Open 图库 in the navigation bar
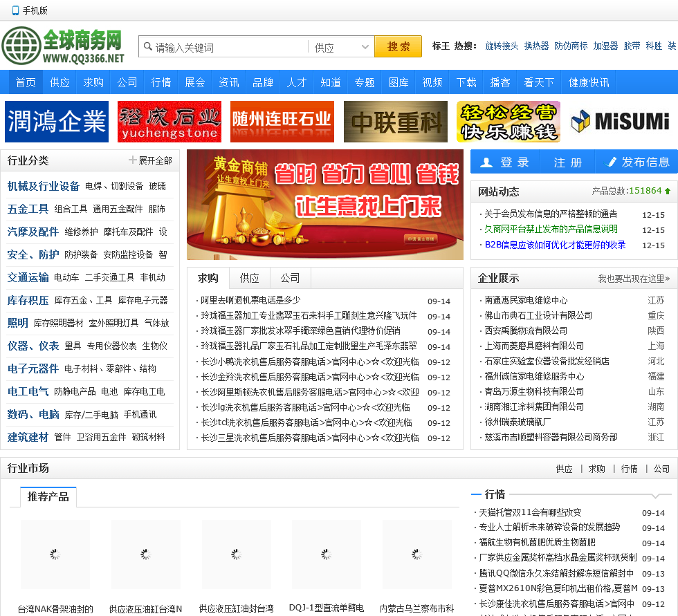678x616 pixels. (x=398, y=82)
